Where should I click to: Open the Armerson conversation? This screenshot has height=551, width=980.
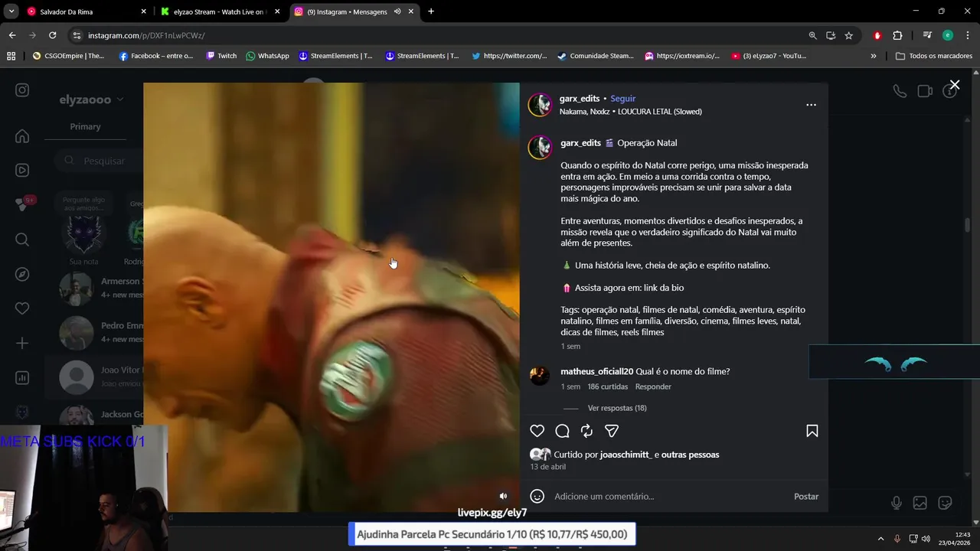click(94, 288)
